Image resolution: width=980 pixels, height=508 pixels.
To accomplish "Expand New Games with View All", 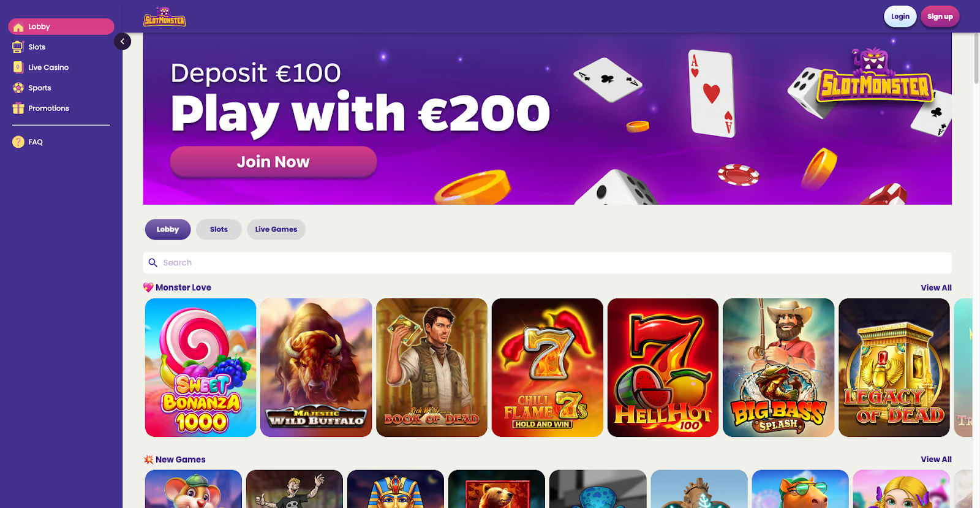I will click(936, 460).
